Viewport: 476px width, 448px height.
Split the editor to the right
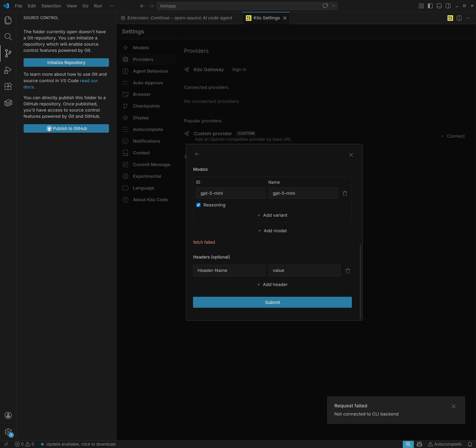coord(459,18)
